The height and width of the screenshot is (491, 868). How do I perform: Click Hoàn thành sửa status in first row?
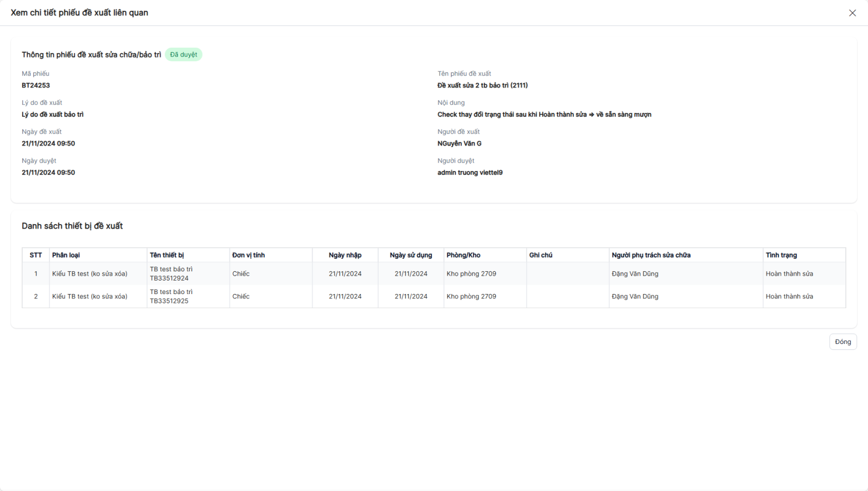point(789,274)
